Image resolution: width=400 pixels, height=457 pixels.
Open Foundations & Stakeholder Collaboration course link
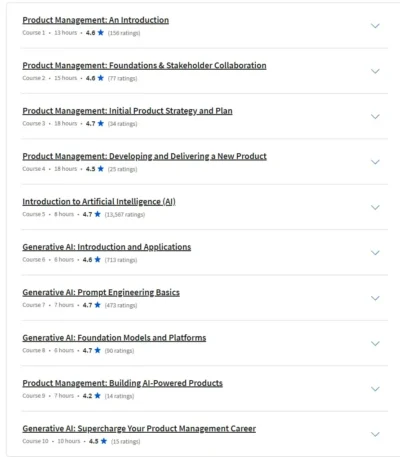[x=144, y=66]
